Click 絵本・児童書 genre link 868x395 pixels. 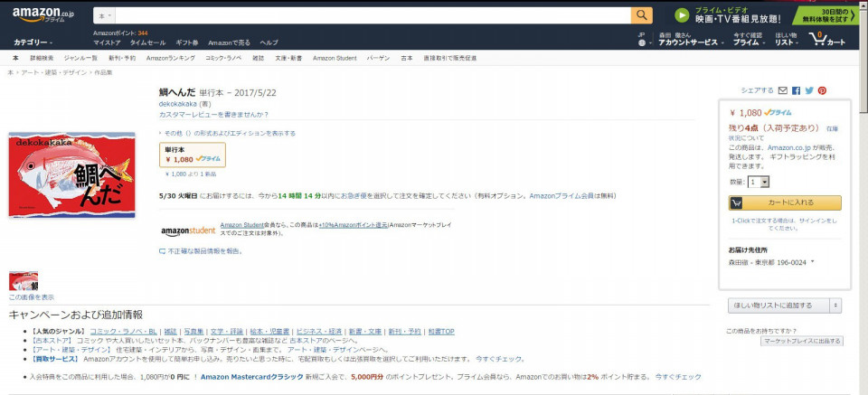point(268,332)
